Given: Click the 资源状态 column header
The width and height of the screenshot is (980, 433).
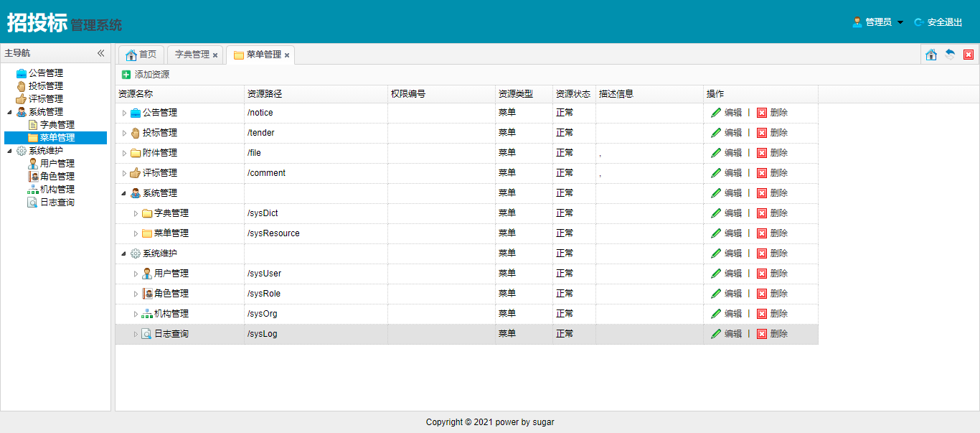Looking at the screenshot, I should 574,94.
